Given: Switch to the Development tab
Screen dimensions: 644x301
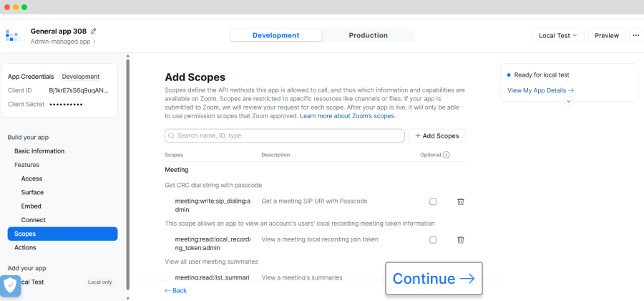Looking at the screenshot, I should [276, 35].
